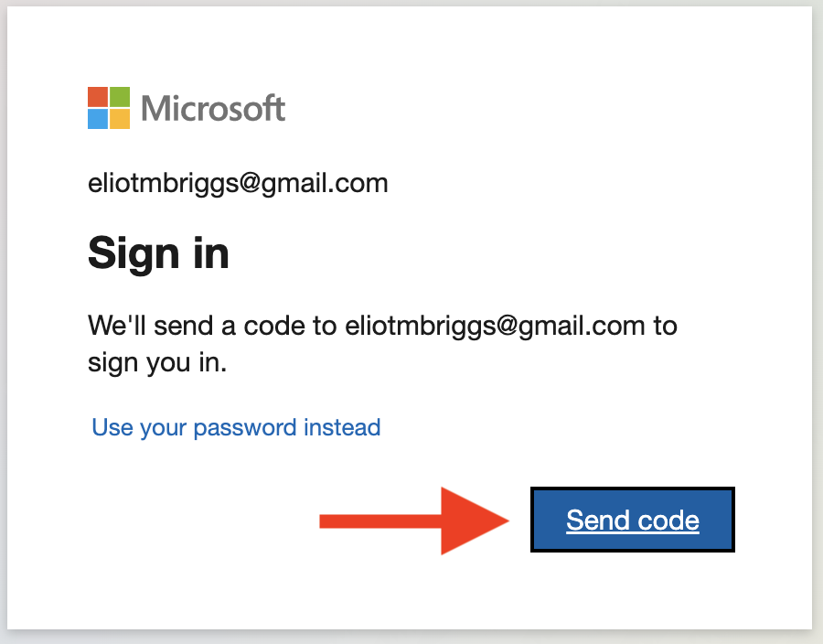This screenshot has width=823, height=644.
Task: Click the bold Sign in heading
Action: [x=158, y=253]
